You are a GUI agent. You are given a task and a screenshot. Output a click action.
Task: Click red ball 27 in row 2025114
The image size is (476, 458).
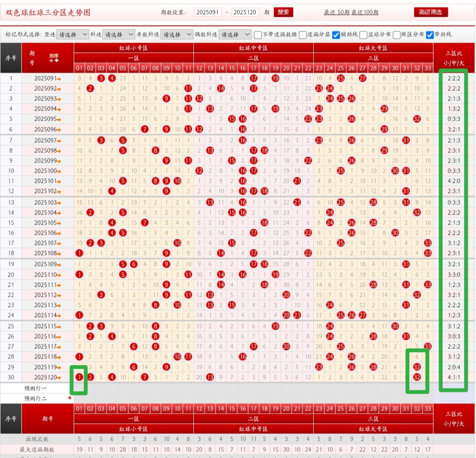362,315
